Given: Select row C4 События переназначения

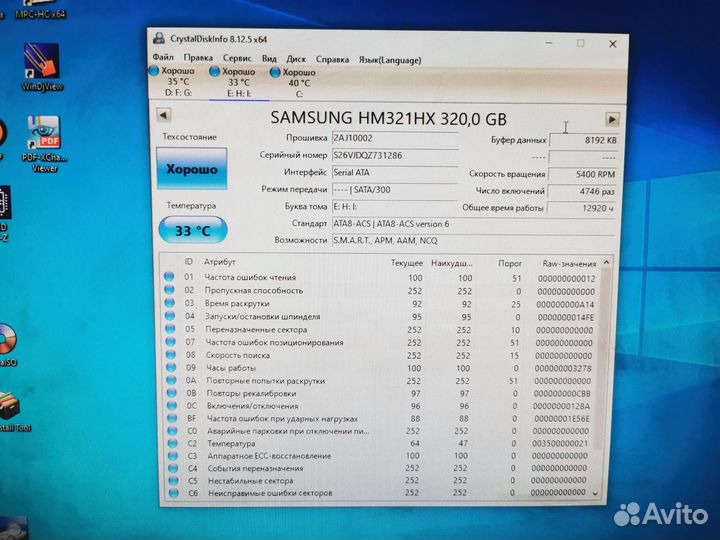Looking at the screenshot, I should (380, 468).
